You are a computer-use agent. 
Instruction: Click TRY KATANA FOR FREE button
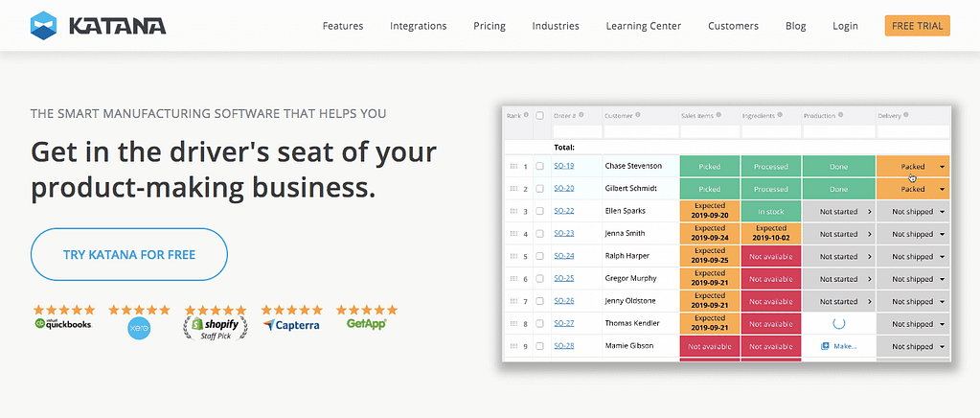128,255
